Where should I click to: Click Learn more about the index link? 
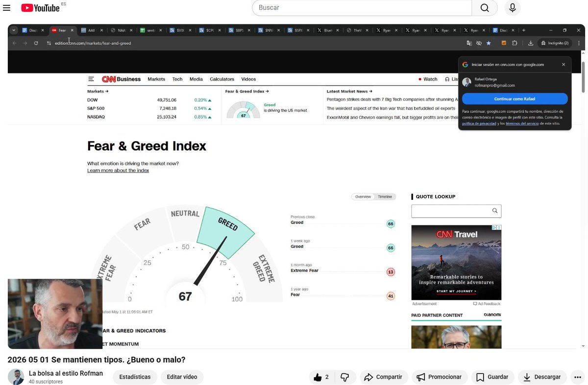click(x=118, y=170)
